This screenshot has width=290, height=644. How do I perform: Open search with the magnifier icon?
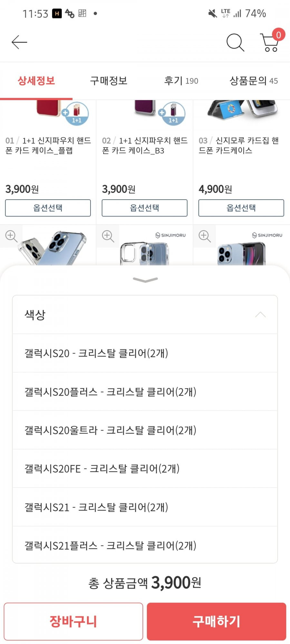coord(235,42)
